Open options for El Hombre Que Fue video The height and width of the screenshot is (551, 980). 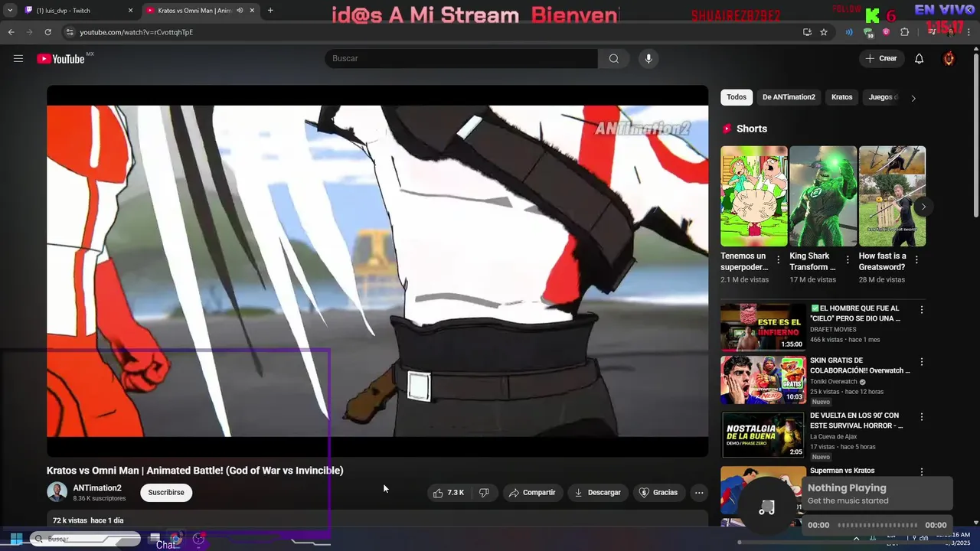pyautogui.click(x=922, y=310)
